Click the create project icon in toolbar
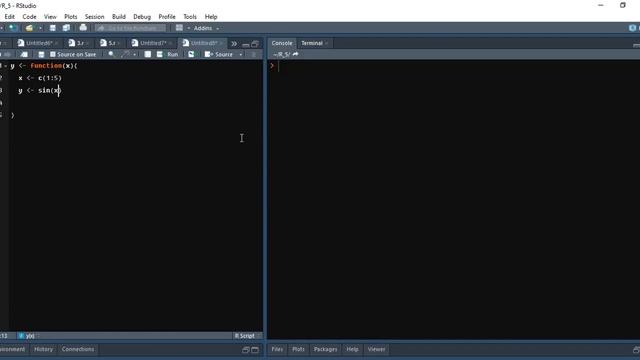This screenshot has width=640, height=360. point(13,28)
